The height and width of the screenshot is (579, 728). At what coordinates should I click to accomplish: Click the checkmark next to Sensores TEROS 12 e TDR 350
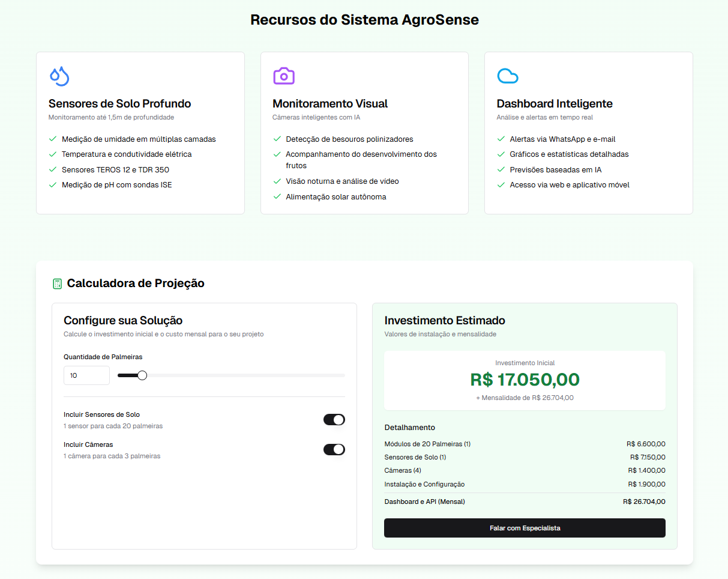(x=53, y=169)
